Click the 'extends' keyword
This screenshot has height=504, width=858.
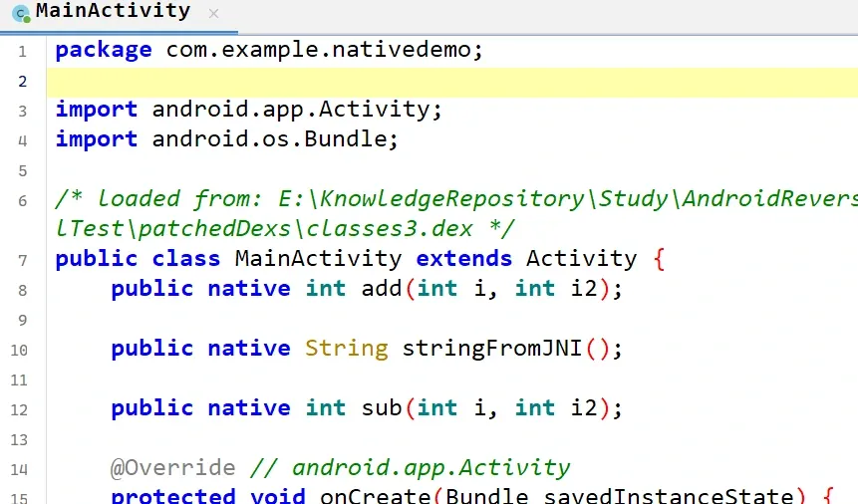[464, 258]
